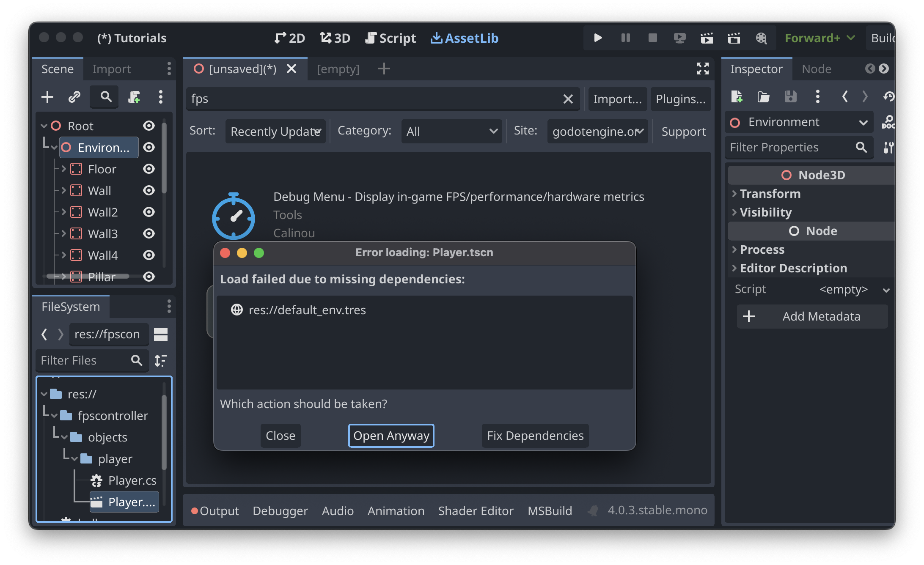Open the inspector history menu (three dots)
The height and width of the screenshot is (565, 924).
pyautogui.click(x=817, y=97)
